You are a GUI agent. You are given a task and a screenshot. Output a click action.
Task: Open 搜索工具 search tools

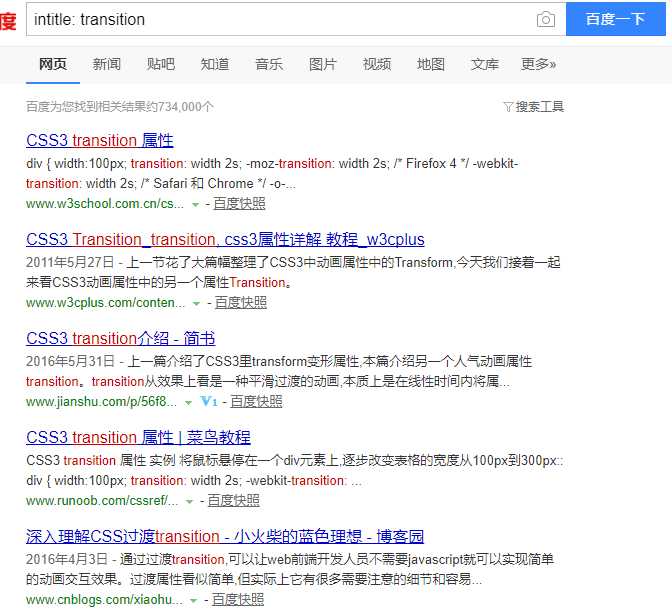pos(540,107)
